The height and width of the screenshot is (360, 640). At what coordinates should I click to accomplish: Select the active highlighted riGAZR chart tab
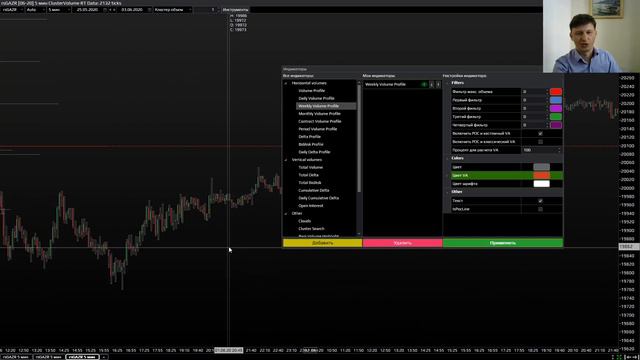[x=82, y=357]
